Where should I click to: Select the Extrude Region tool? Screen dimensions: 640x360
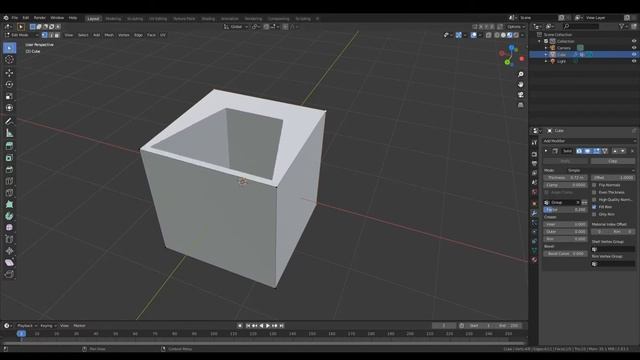(9, 146)
